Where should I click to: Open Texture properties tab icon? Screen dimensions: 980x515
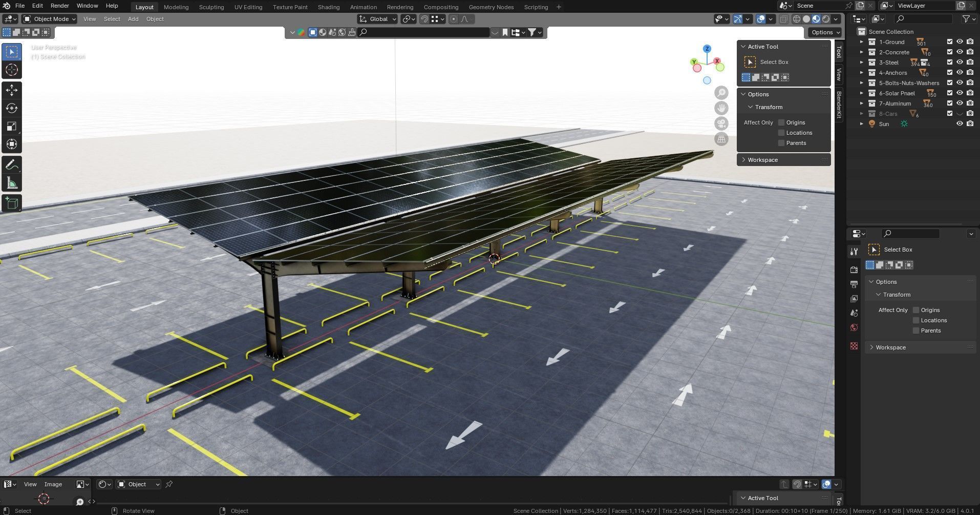tap(854, 346)
